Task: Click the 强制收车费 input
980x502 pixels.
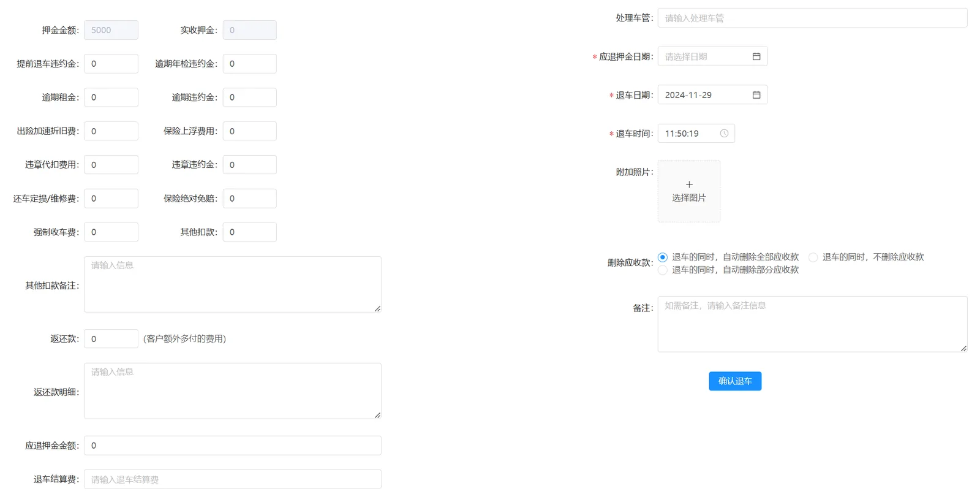Action: 111,232
